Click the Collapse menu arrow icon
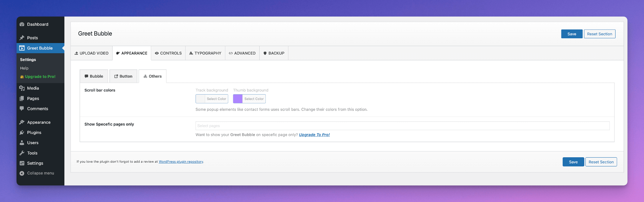This screenshot has width=644, height=202. point(22,173)
